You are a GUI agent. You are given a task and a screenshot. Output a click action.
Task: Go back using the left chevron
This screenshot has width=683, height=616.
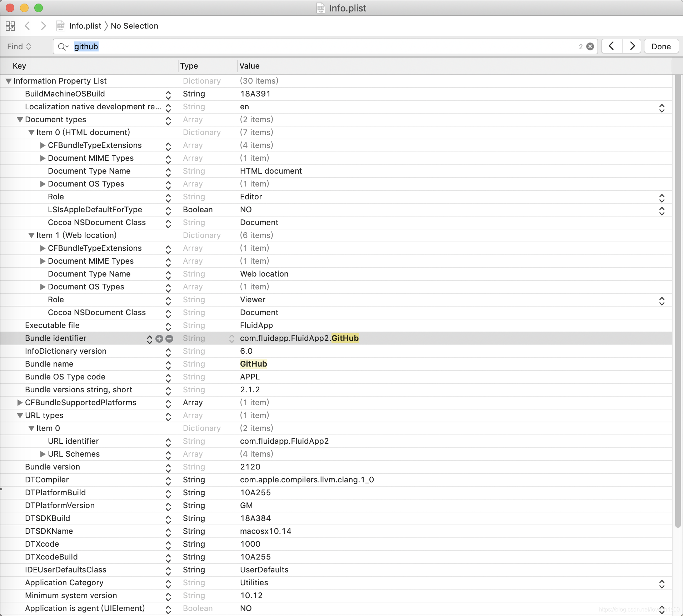(27, 26)
